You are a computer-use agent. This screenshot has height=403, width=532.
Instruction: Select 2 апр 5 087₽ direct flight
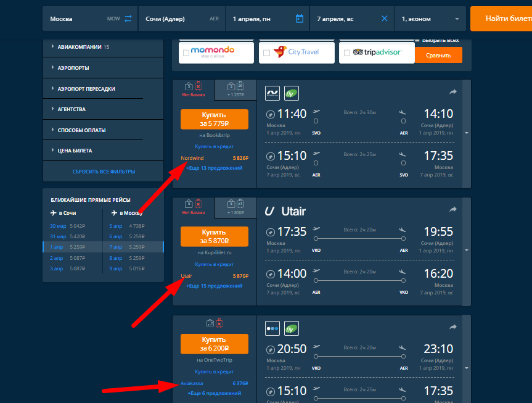pos(68,258)
